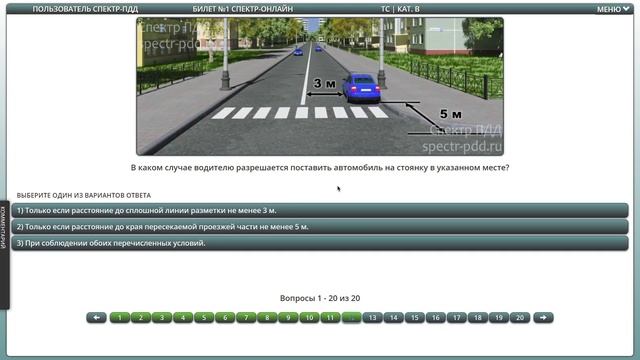Open question 1
Image resolution: width=640 pixels, height=360 pixels.
click(120, 318)
